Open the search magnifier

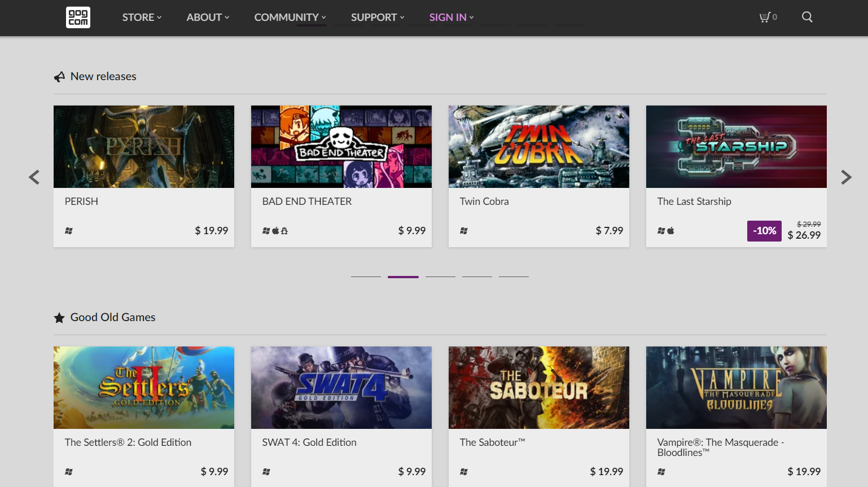tap(807, 17)
